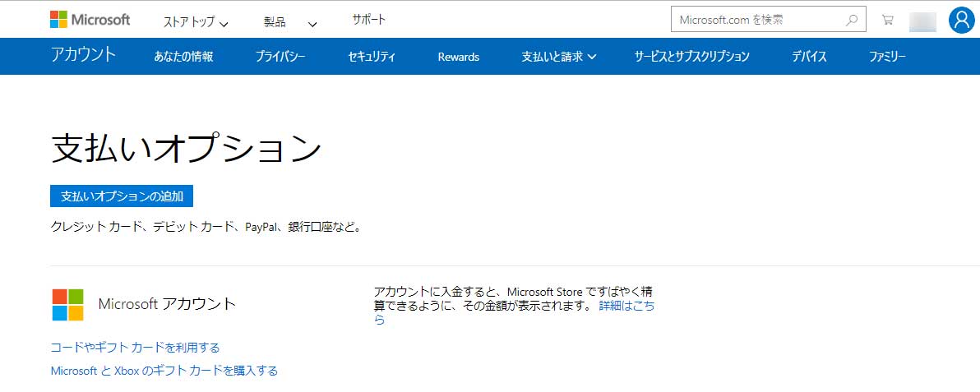The image size is (980, 392).
Task: Switch to the セキュリティ tab
Action: click(x=372, y=57)
